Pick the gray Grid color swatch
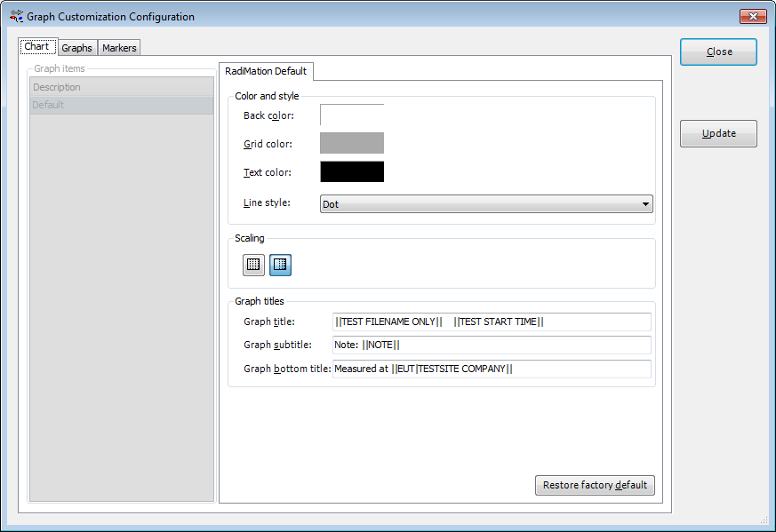Screen dimensions: 776x532 (352, 143)
